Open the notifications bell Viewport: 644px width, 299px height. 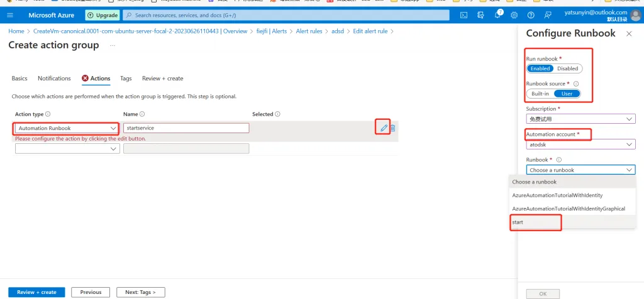498,15
